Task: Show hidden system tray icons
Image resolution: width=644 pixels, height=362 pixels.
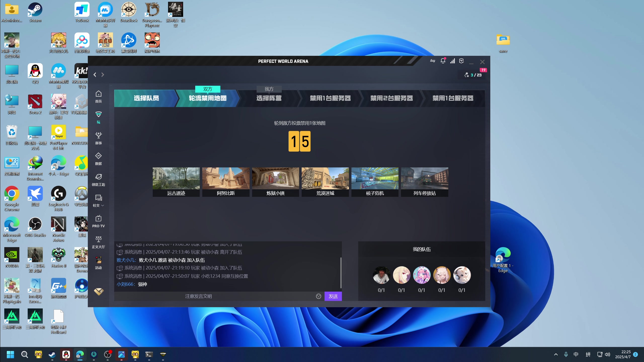Action: 556,354
